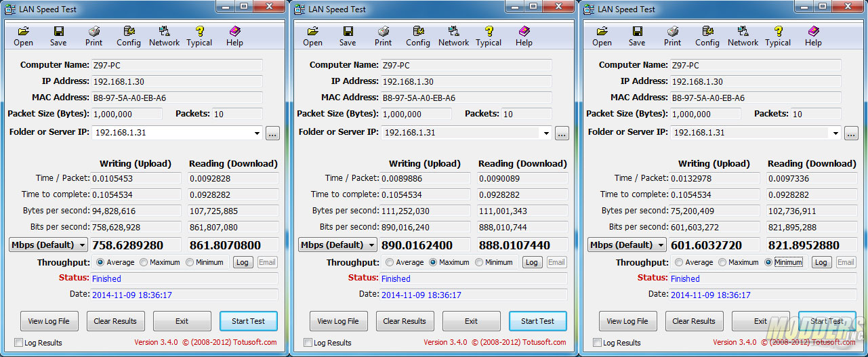868x357 pixels.
Task: Click the Open folder icon in left window
Action: point(24,31)
